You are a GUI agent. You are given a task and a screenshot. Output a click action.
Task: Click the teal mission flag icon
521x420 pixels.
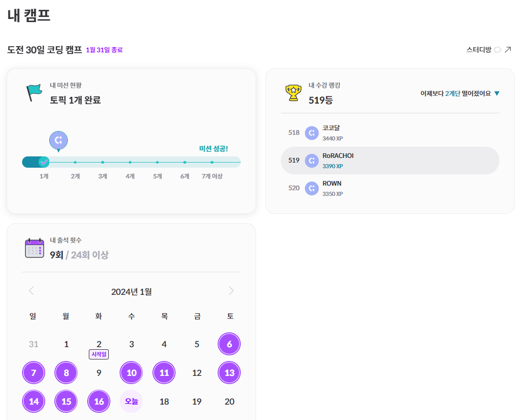point(34,93)
